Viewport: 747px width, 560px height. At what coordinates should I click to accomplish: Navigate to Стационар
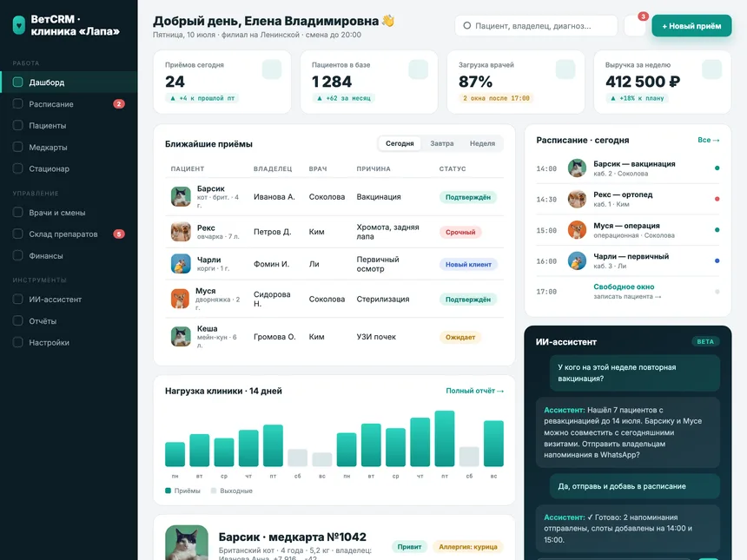(x=69, y=168)
